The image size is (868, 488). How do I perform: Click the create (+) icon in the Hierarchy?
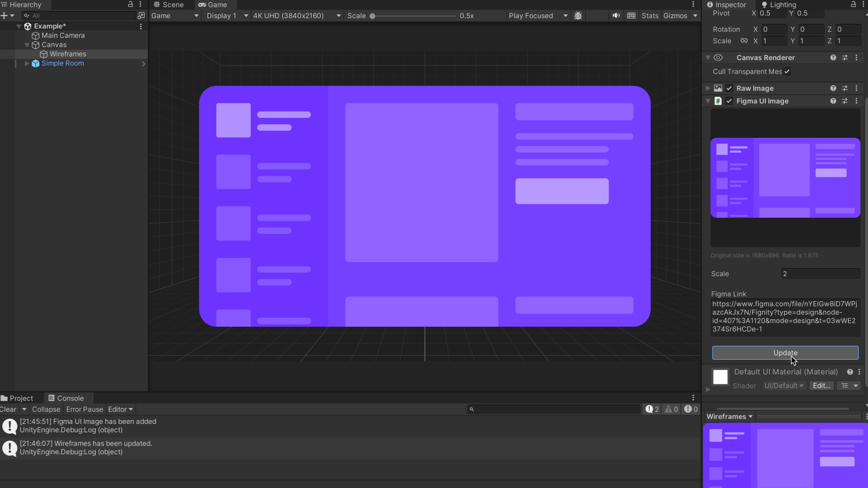tap(5, 15)
